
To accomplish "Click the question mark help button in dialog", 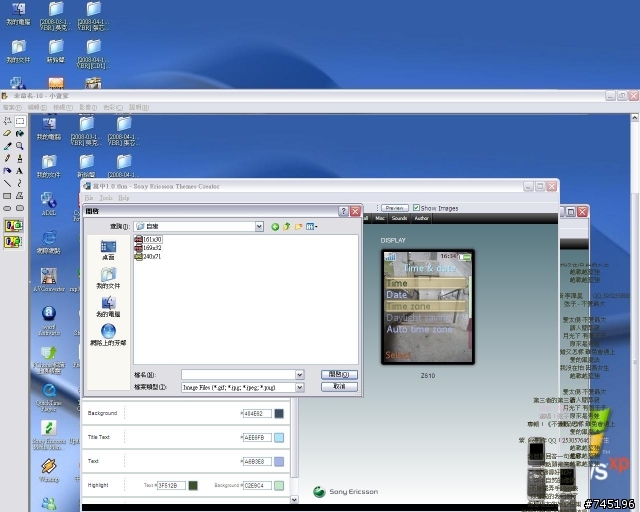I will [343, 211].
